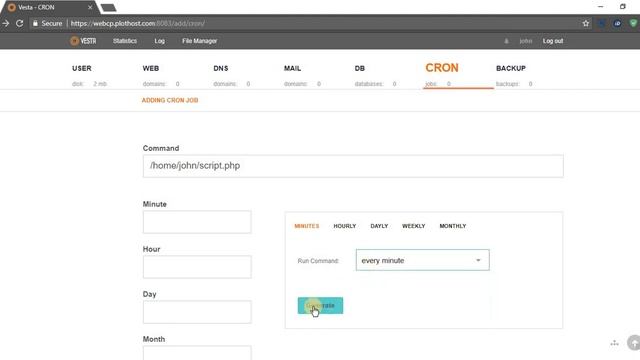640x360 pixels.
Task: Go to the USER section
Action: 82,68
